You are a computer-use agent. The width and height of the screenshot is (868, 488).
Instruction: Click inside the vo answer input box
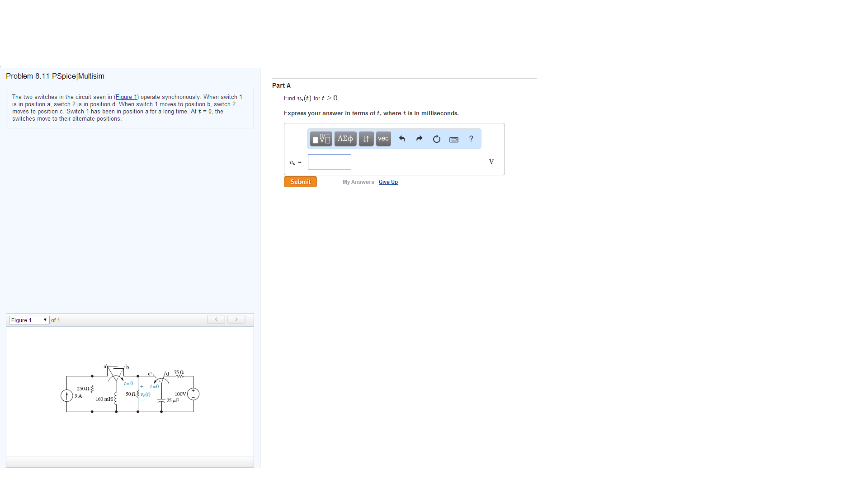(x=329, y=162)
